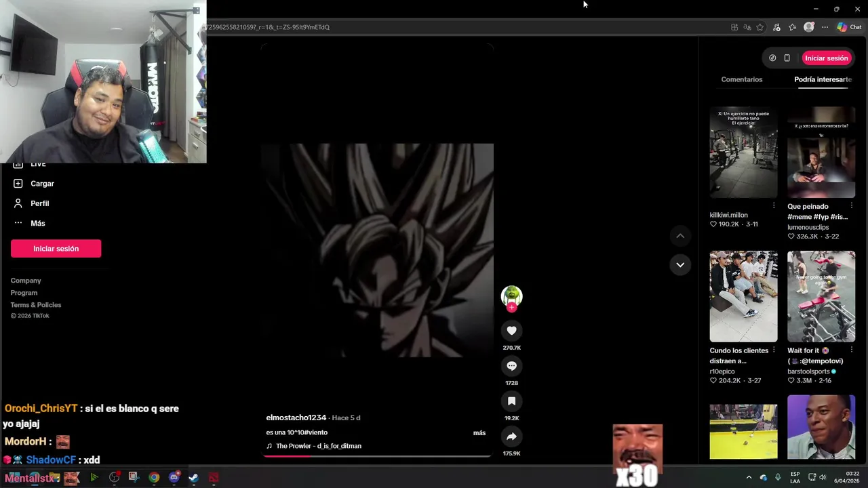This screenshot has width=868, height=488.
Task: Open options menu for 'Que peinado' video
Action: (851, 205)
